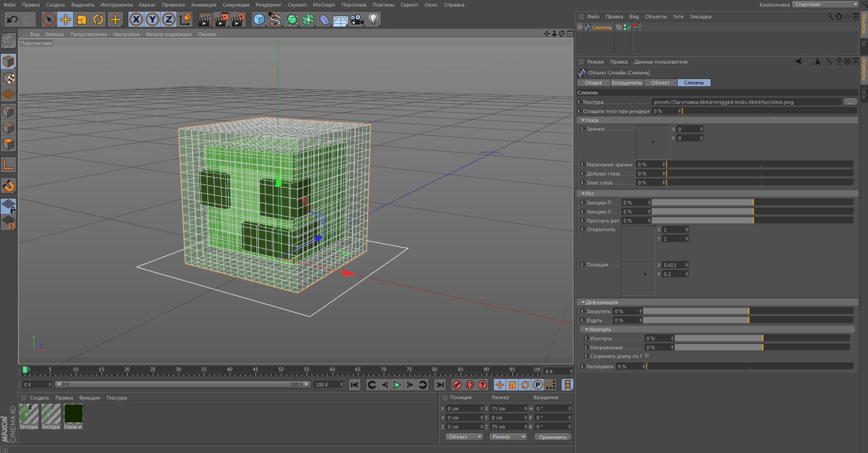Click the left sidebar model mode cube icon

click(x=9, y=61)
